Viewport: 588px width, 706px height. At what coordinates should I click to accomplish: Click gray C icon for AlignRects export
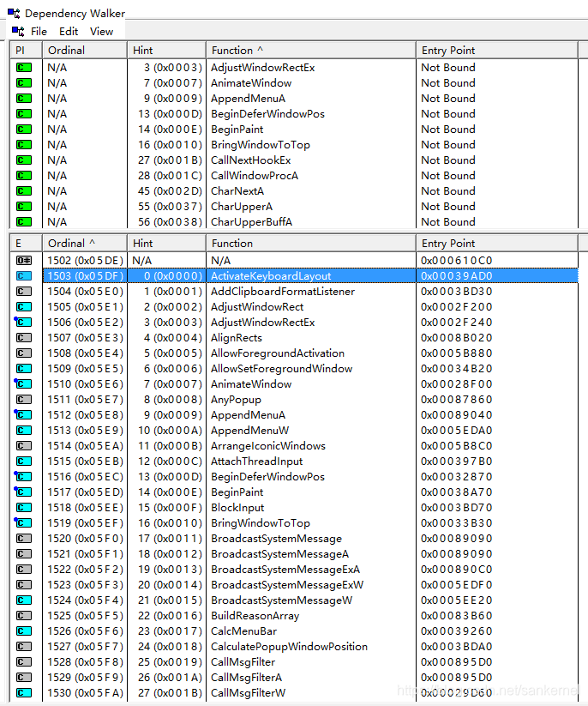[24, 338]
